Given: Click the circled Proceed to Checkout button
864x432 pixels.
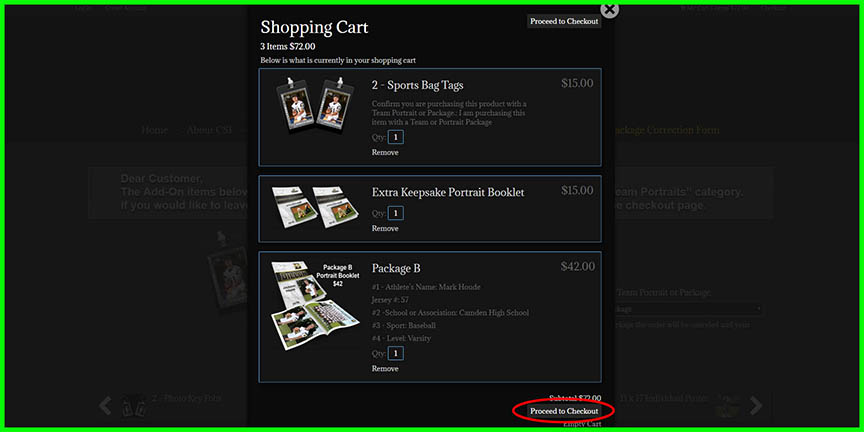Looking at the screenshot, I should [564, 411].
